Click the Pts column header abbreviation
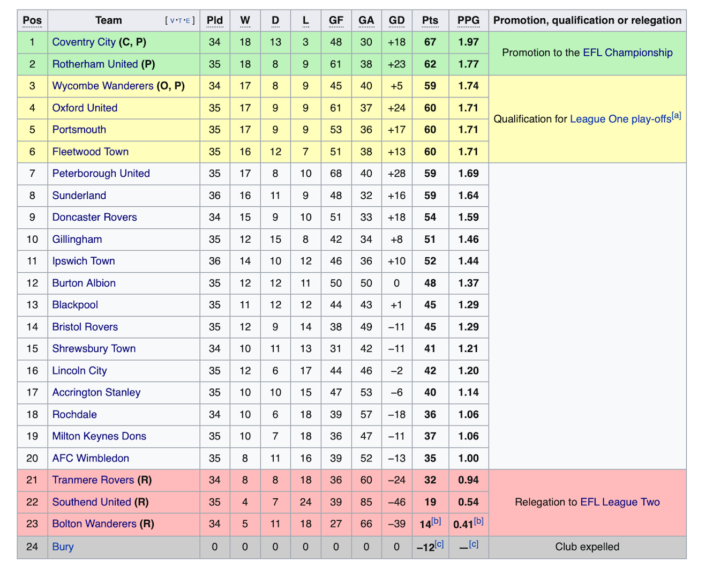 (x=430, y=20)
